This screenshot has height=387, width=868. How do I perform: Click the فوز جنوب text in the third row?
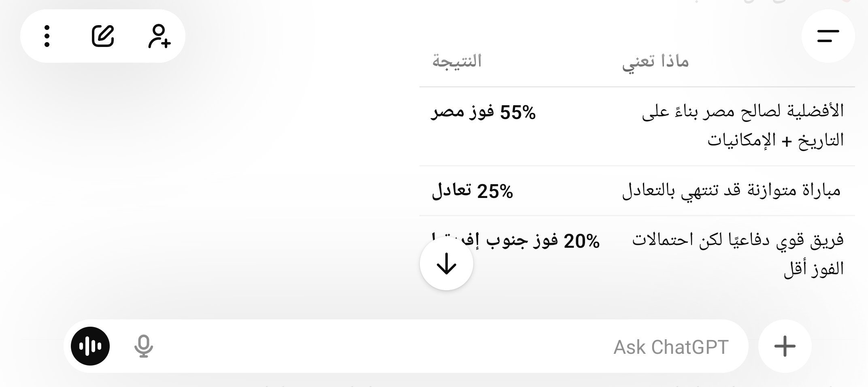[522, 240]
